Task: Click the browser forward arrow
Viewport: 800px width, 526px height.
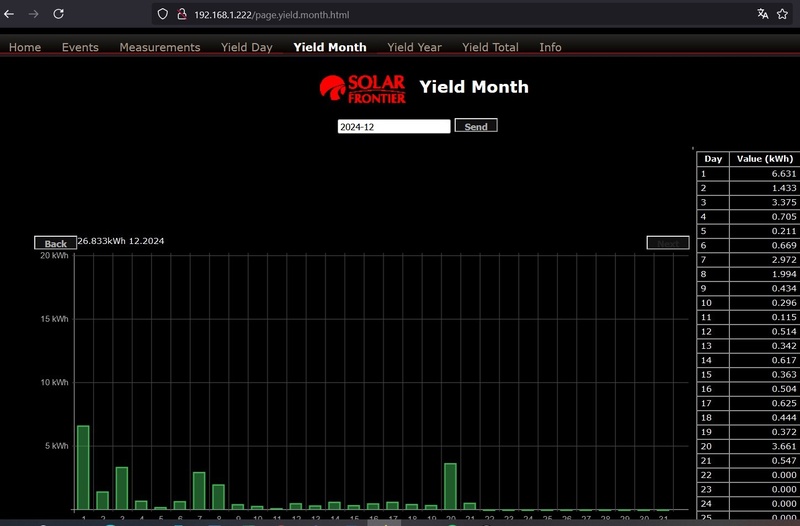Action: pos(34,14)
